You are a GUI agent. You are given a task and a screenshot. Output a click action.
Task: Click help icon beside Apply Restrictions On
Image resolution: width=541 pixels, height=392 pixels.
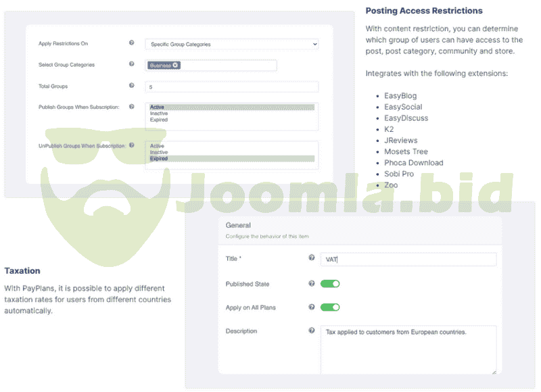tap(132, 43)
